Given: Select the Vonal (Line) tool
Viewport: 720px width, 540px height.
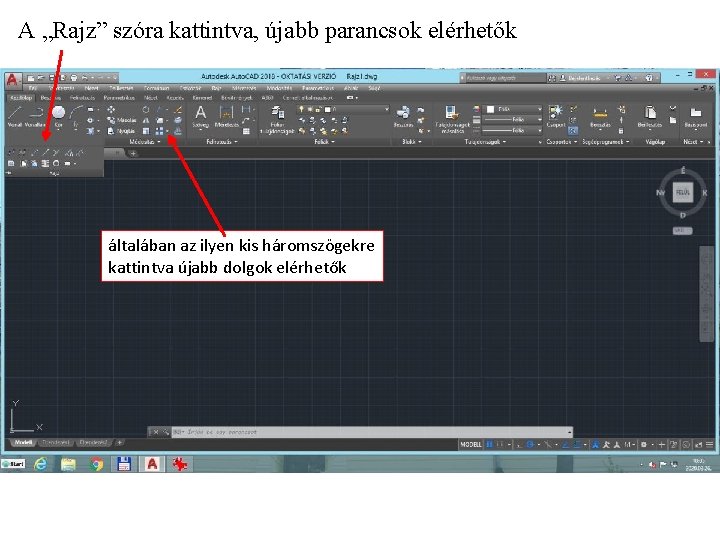Looking at the screenshot, I should (15, 115).
